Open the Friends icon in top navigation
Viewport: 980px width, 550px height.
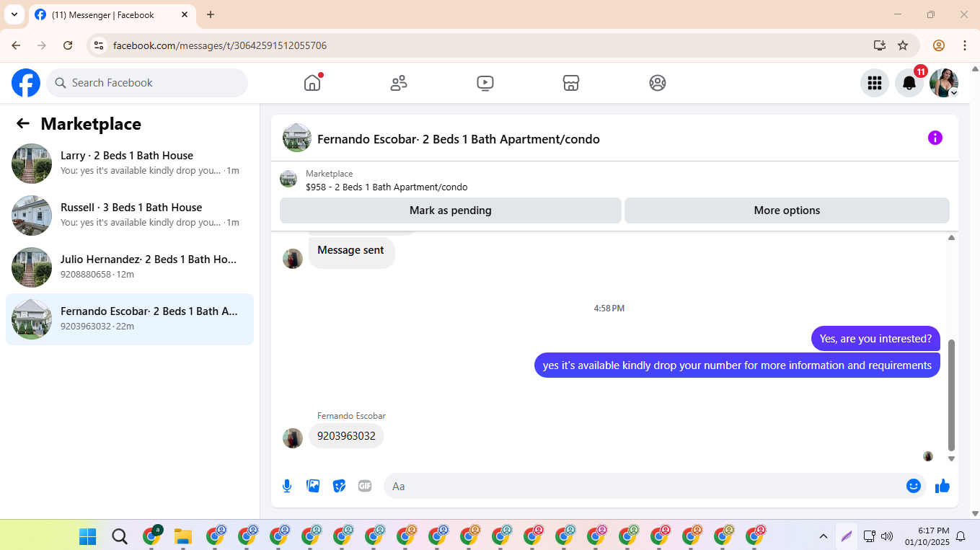pos(399,83)
